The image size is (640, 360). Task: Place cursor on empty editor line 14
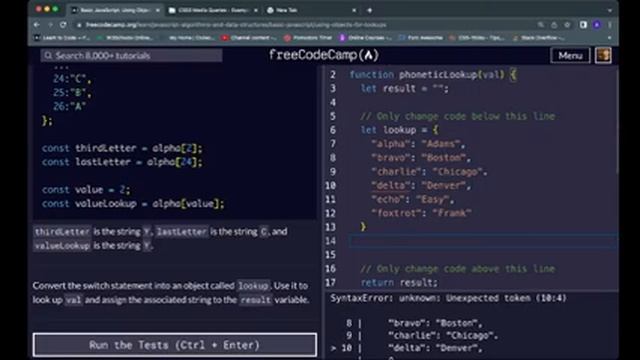pyautogui.click(x=483, y=241)
